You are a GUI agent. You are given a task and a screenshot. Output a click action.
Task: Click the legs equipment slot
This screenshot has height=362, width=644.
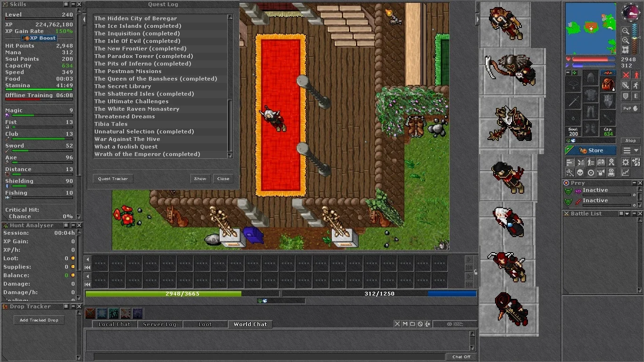[591, 111]
